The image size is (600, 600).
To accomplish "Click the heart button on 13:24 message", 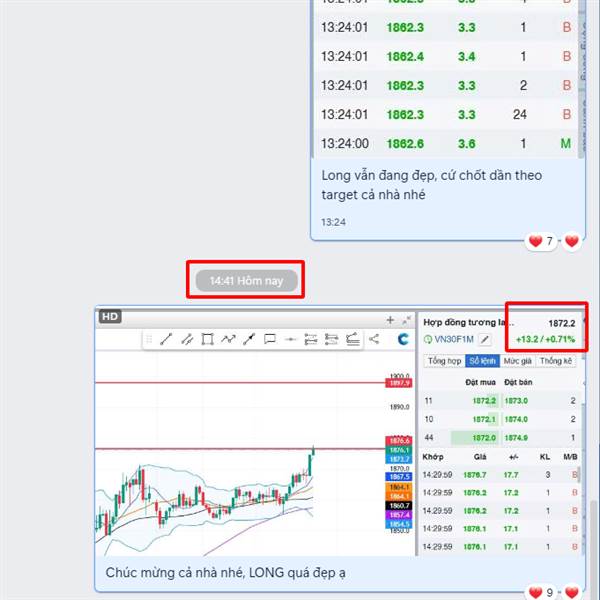I will click(x=572, y=241).
